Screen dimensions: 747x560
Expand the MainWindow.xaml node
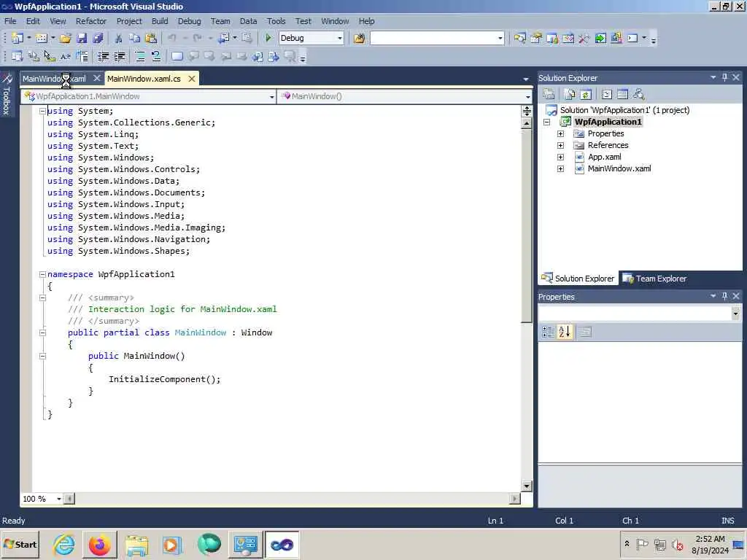tap(561, 168)
